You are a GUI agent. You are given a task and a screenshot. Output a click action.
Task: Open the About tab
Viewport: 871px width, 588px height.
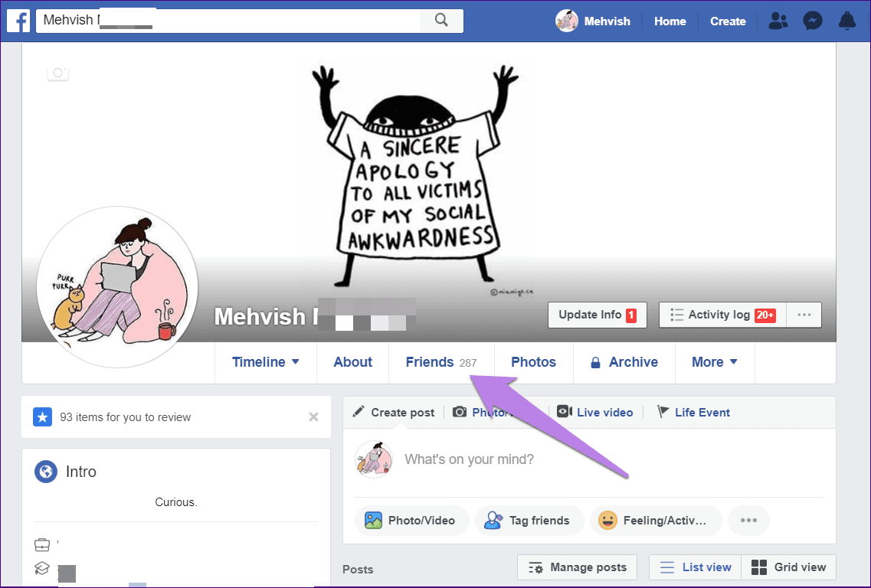(x=352, y=362)
